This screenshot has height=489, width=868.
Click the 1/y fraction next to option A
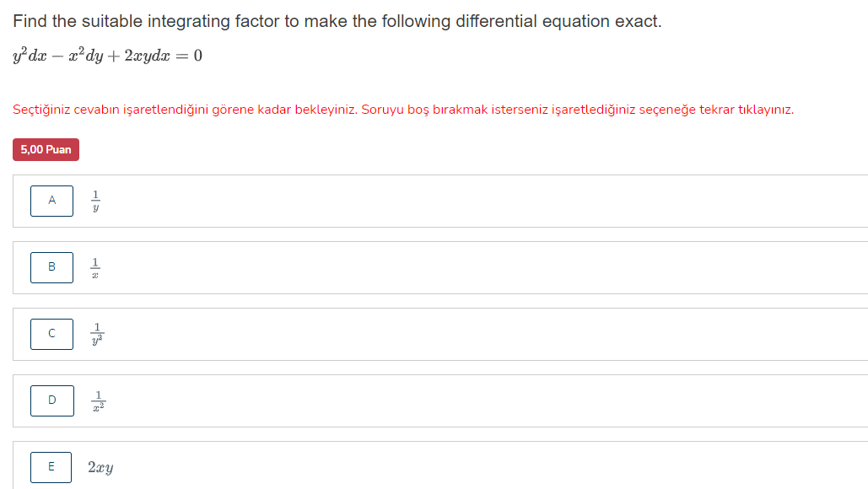click(x=96, y=201)
